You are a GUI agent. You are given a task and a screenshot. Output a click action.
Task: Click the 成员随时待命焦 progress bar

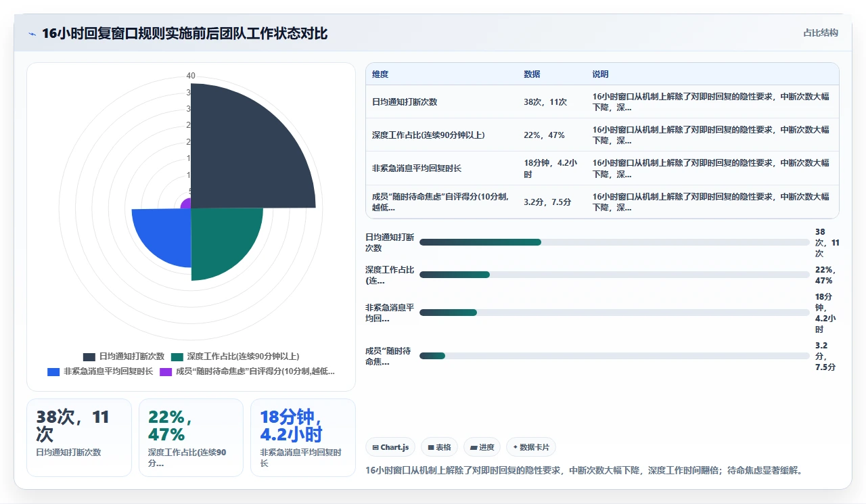coord(614,356)
